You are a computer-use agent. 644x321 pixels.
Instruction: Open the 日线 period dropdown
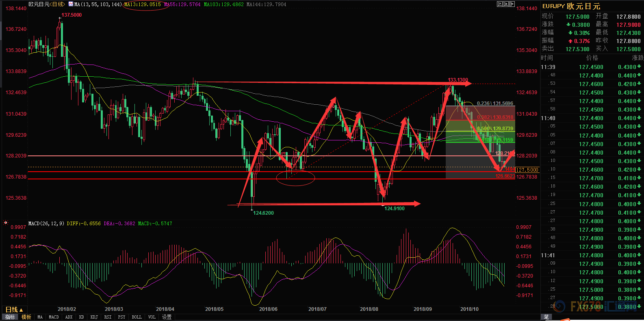click(14, 310)
